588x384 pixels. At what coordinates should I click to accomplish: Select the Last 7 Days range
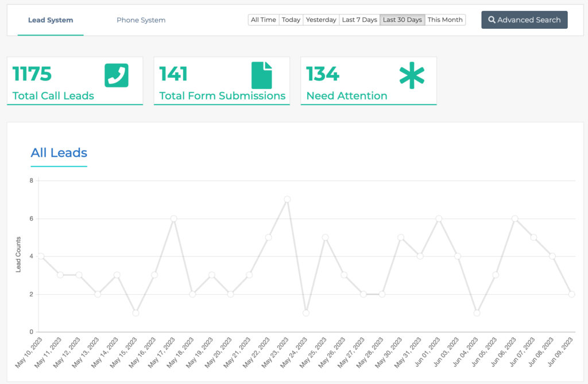[x=359, y=19]
